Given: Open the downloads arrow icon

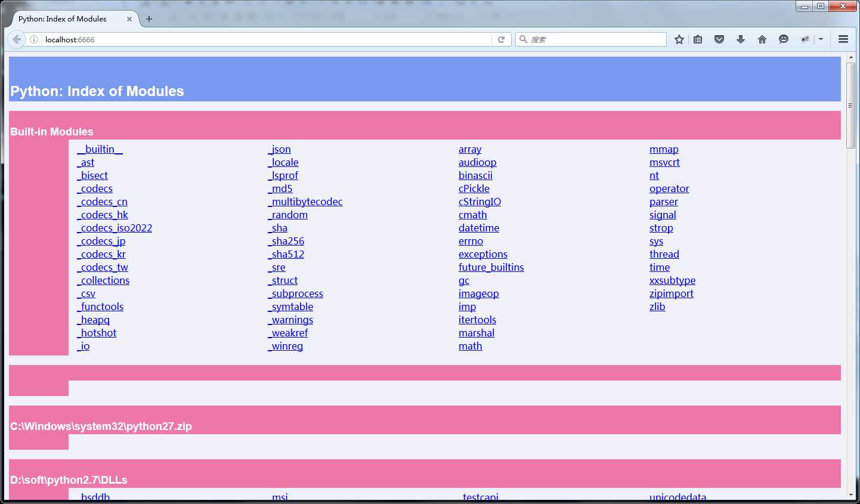Looking at the screenshot, I should 741,39.
